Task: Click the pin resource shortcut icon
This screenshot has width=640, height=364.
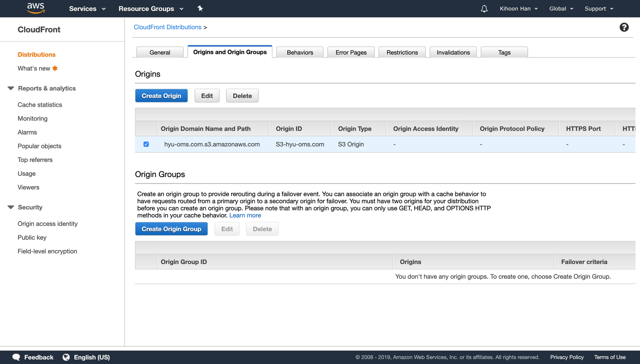Action: 200,9
